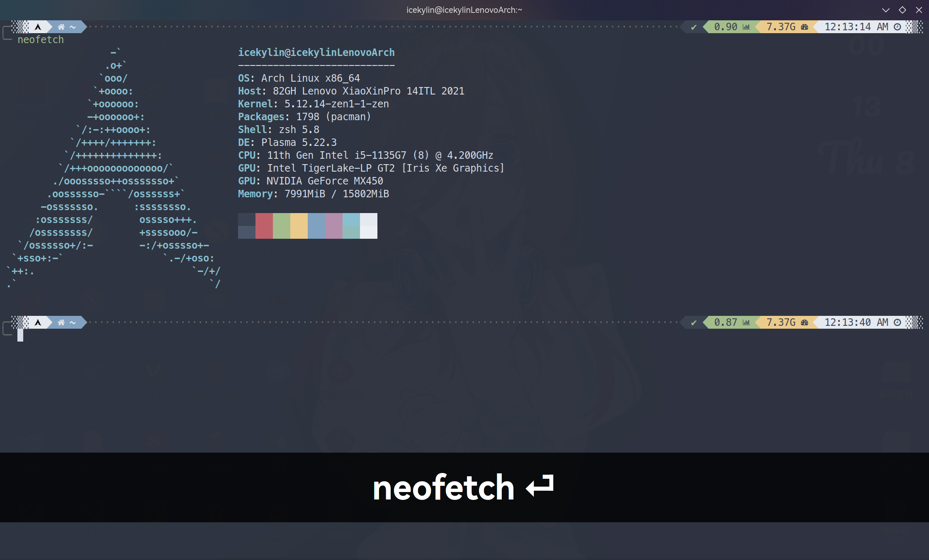This screenshot has height=560, width=929.
Task: Toggle the RAM usage segment on the bottom prompt
Action: coord(780,322)
